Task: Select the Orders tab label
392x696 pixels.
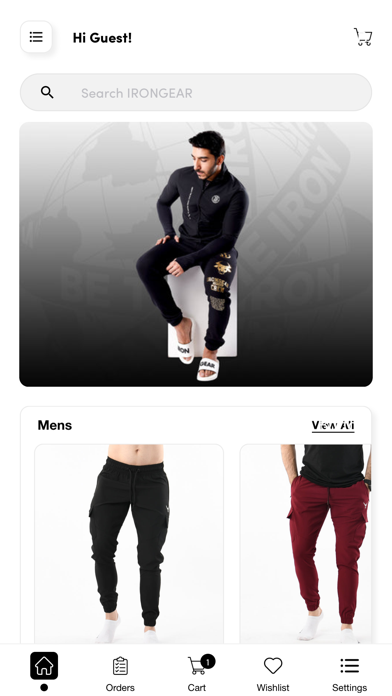Action: 120,688
